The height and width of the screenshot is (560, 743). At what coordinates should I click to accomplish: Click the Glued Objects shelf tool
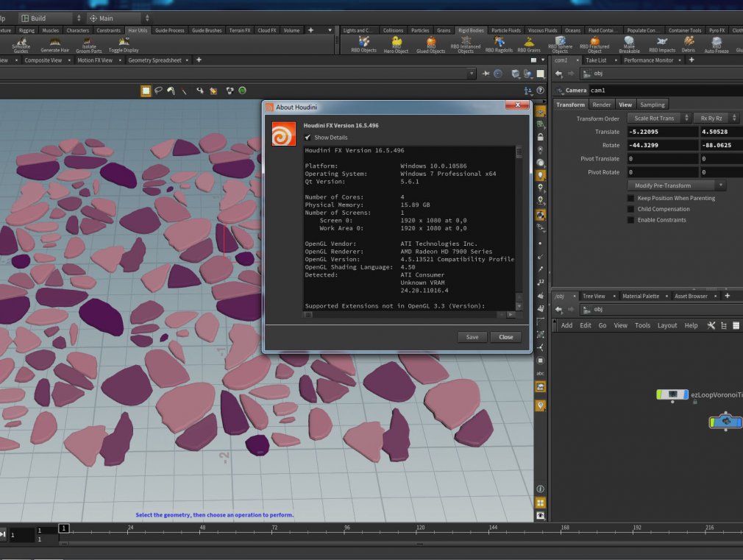point(431,45)
